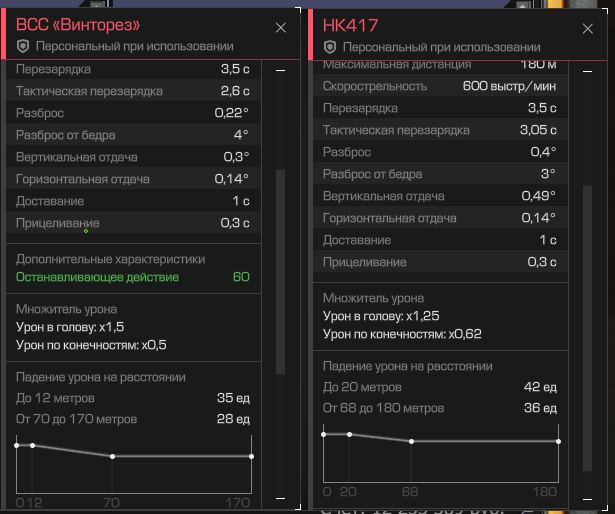The image size is (615, 514).
Task: Click the 170 m endpoint on Винторез graph
Action: tap(251, 456)
